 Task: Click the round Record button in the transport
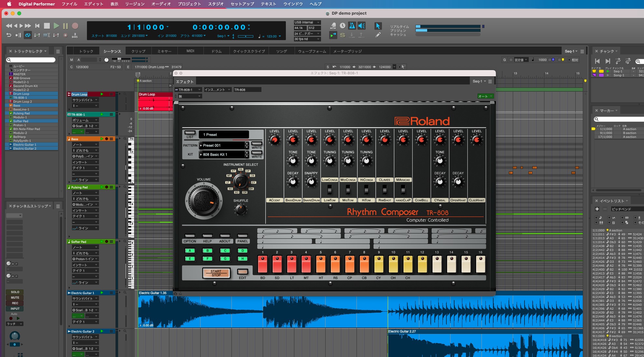(x=75, y=26)
